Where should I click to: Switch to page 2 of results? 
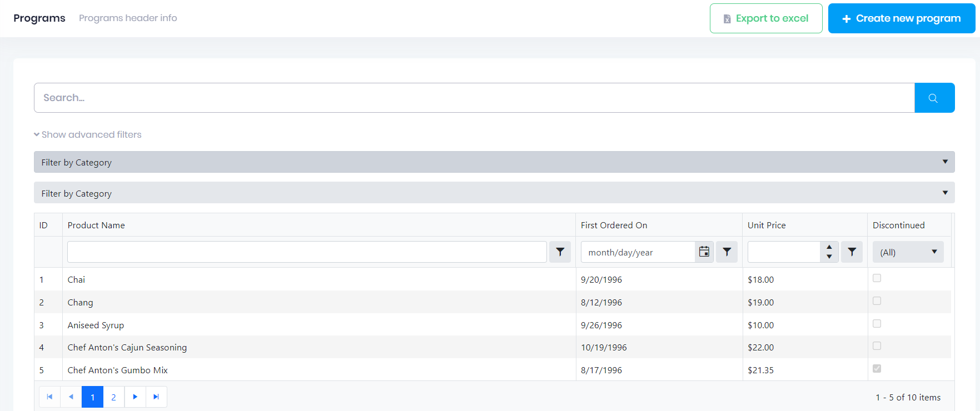tap(113, 397)
